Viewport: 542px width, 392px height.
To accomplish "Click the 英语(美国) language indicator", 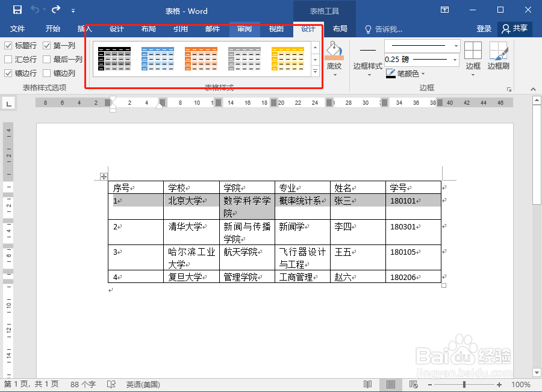I will click(143, 384).
